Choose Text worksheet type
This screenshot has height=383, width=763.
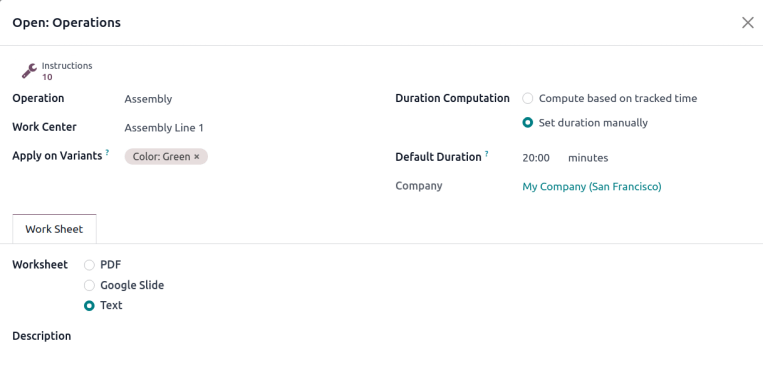[x=89, y=306]
